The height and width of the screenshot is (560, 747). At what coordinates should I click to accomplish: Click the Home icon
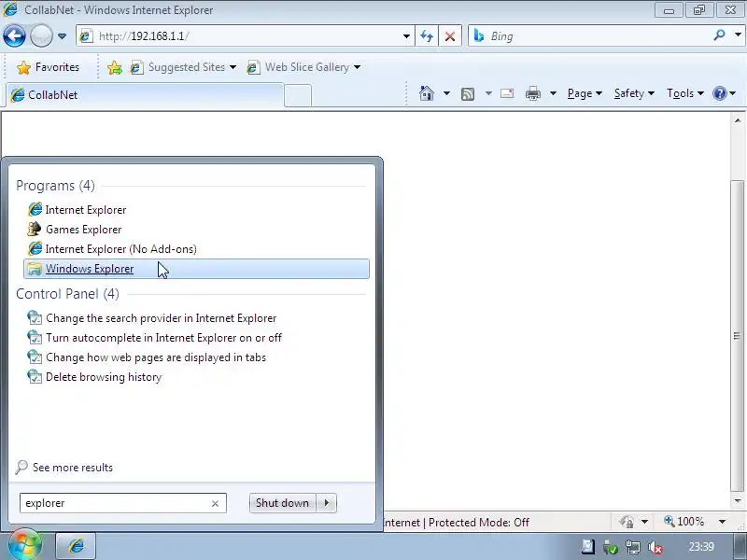(427, 93)
